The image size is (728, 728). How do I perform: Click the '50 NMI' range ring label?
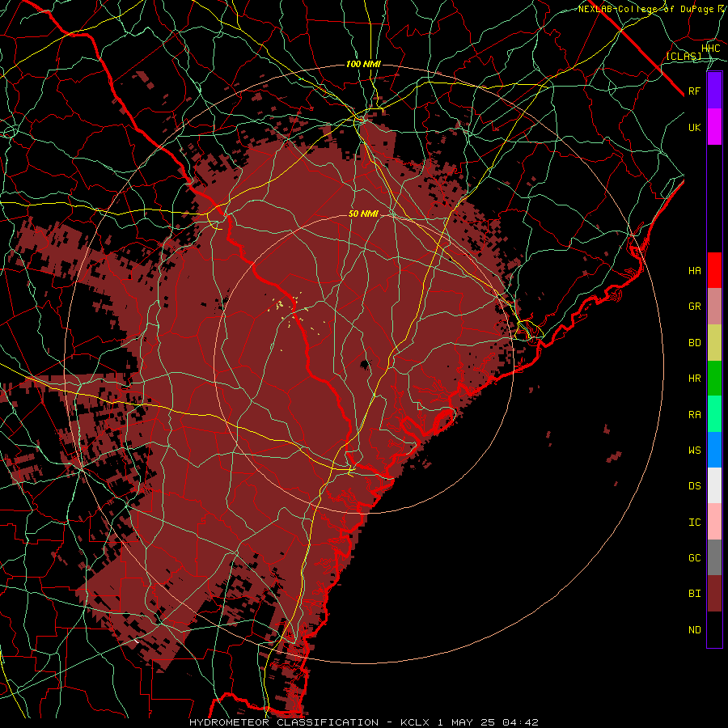coord(363,214)
